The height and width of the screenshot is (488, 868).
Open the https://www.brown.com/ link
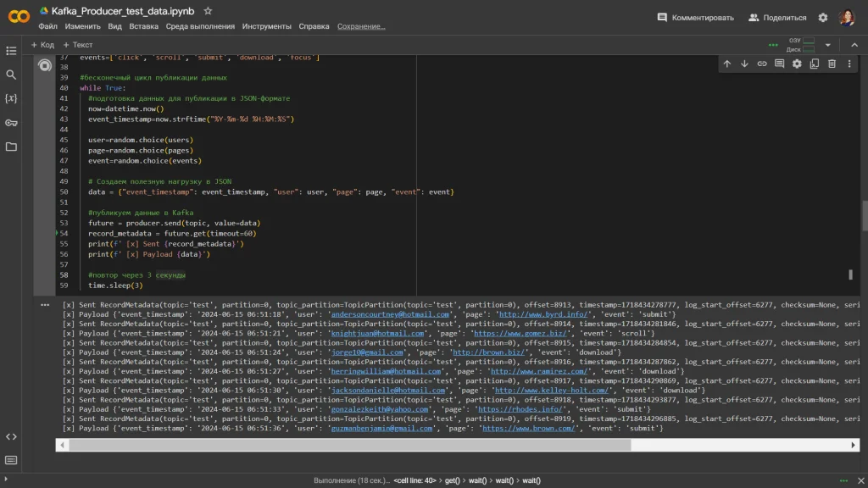tap(528, 428)
